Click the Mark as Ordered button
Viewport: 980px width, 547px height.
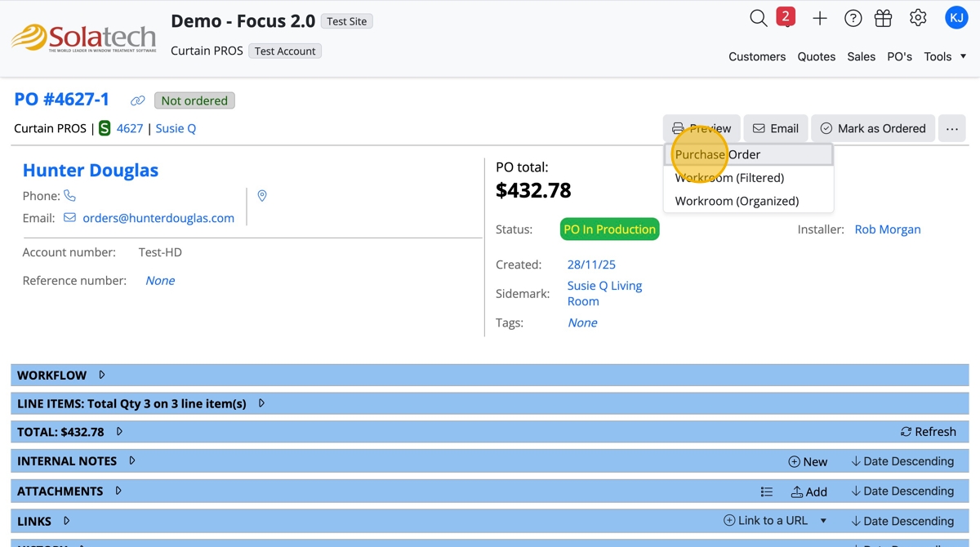(873, 128)
